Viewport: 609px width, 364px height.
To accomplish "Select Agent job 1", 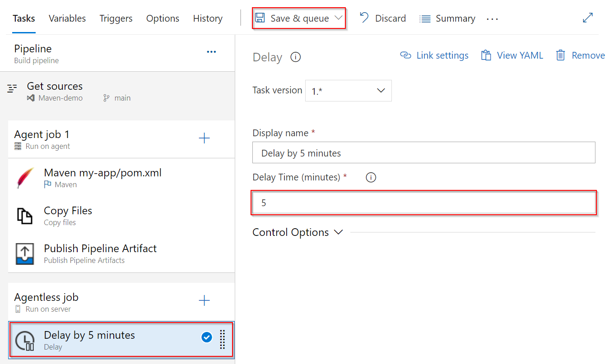I will 121,139.
